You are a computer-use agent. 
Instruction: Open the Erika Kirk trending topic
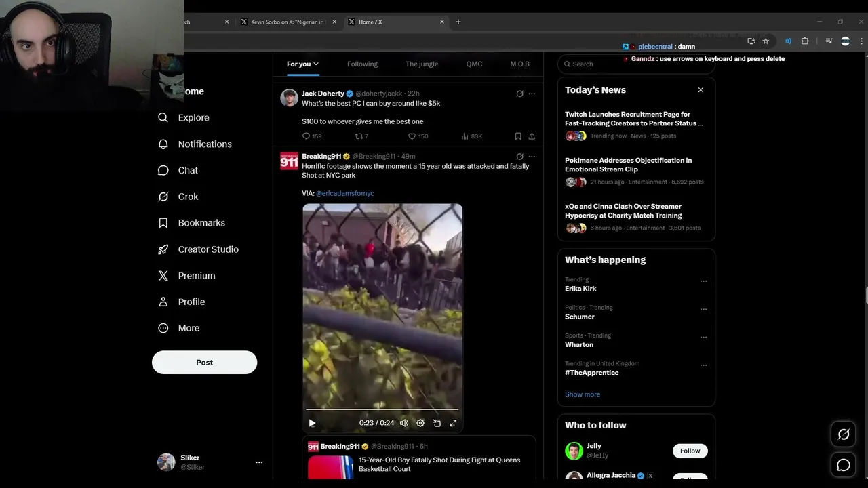click(580, 289)
